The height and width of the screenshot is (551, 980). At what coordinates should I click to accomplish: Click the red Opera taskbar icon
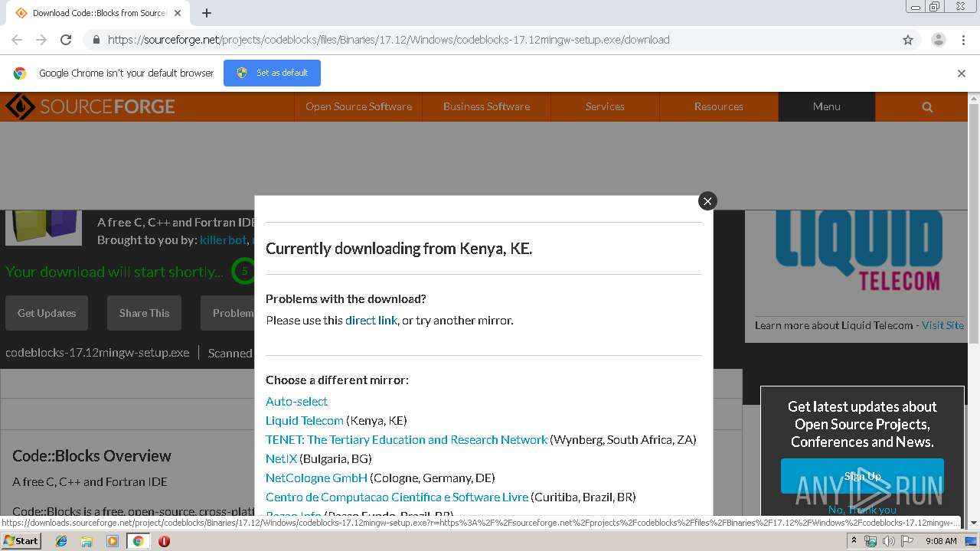pyautogui.click(x=164, y=541)
